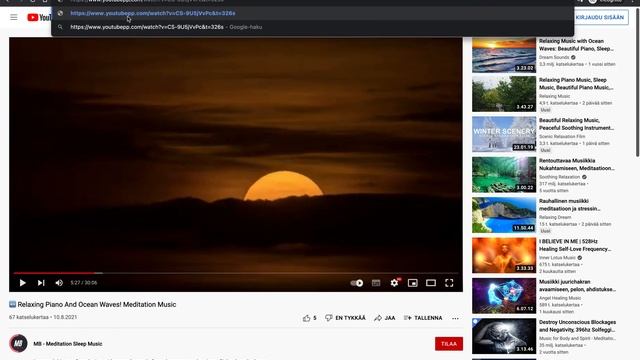640x360 pixels.
Task: Click Soothing Relaxation channel name
Action: tap(559, 177)
